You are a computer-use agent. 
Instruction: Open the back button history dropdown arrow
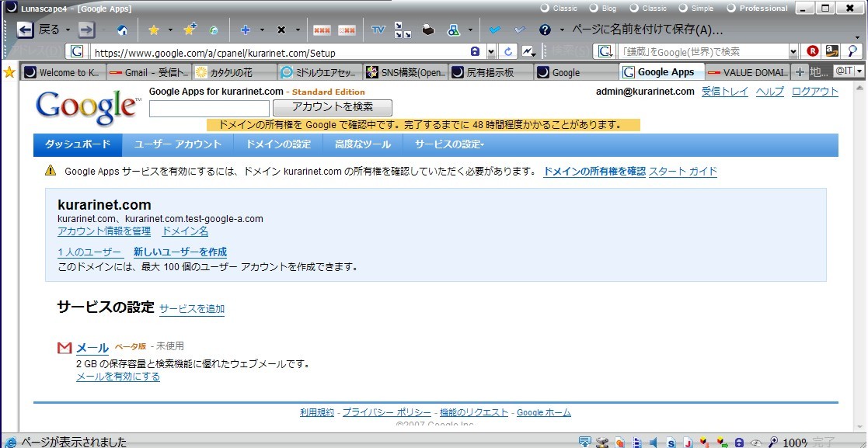(68, 30)
